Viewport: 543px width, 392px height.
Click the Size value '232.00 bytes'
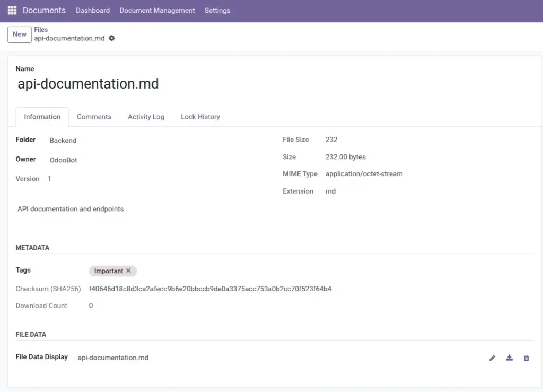346,157
